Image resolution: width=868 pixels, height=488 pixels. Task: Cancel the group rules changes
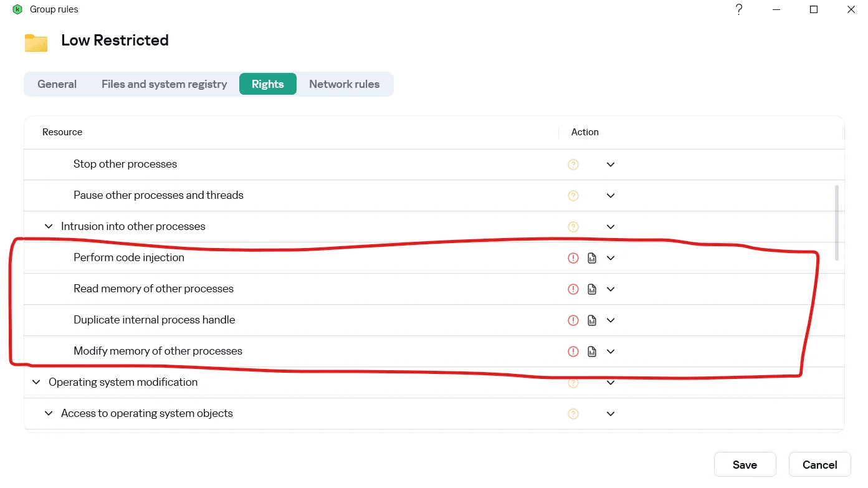tap(819, 465)
